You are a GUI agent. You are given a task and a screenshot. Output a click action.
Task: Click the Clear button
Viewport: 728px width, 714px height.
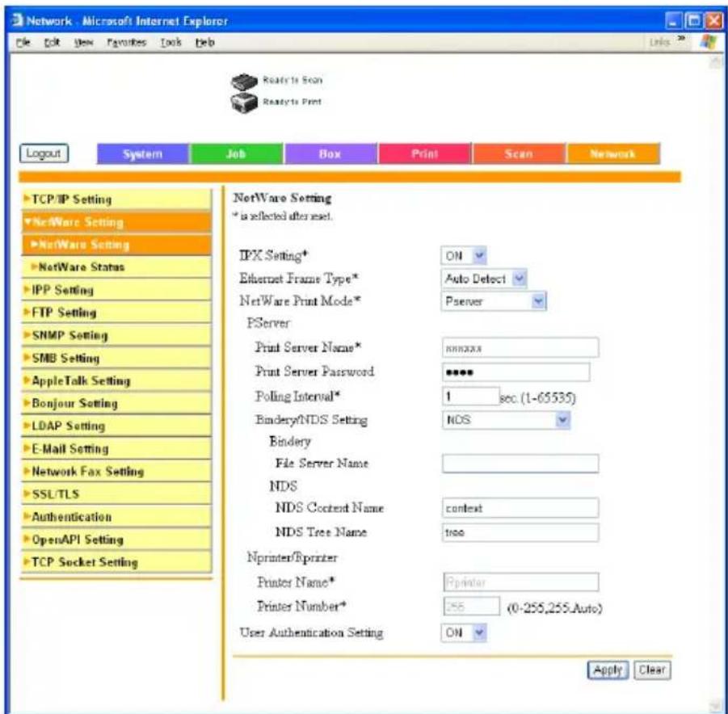tap(652, 670)
